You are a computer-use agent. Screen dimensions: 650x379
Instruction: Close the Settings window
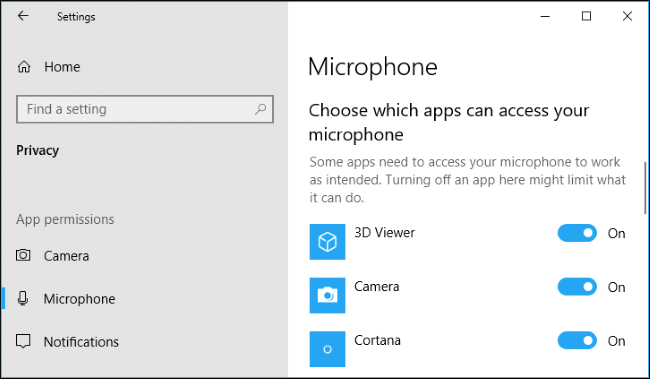point(627,16)
